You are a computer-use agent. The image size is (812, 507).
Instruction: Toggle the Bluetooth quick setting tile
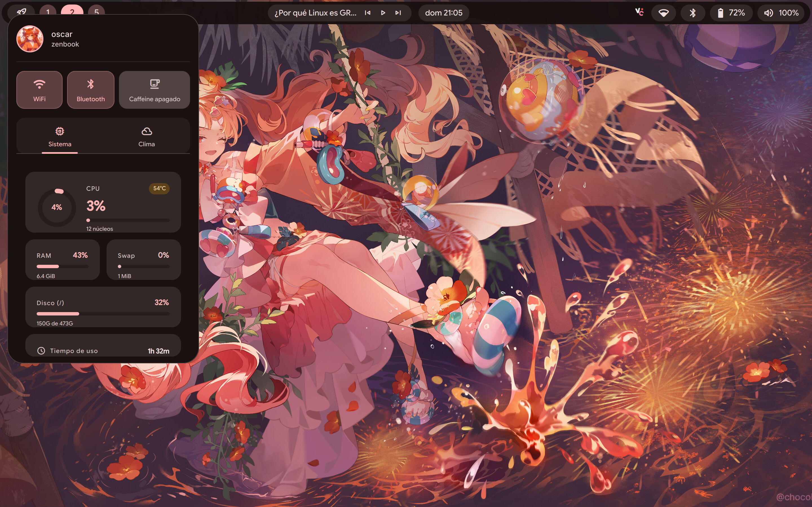(91, 90)
